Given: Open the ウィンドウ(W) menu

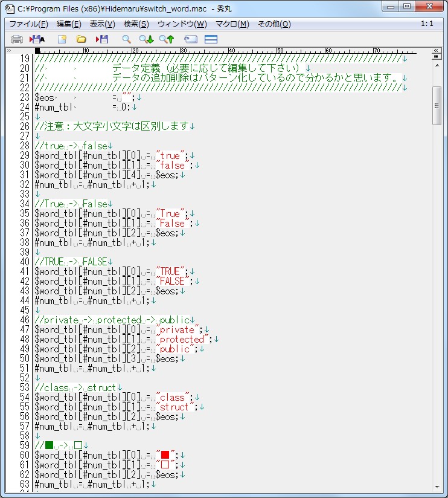Looking at the screenshot, I should pos(182,24).
